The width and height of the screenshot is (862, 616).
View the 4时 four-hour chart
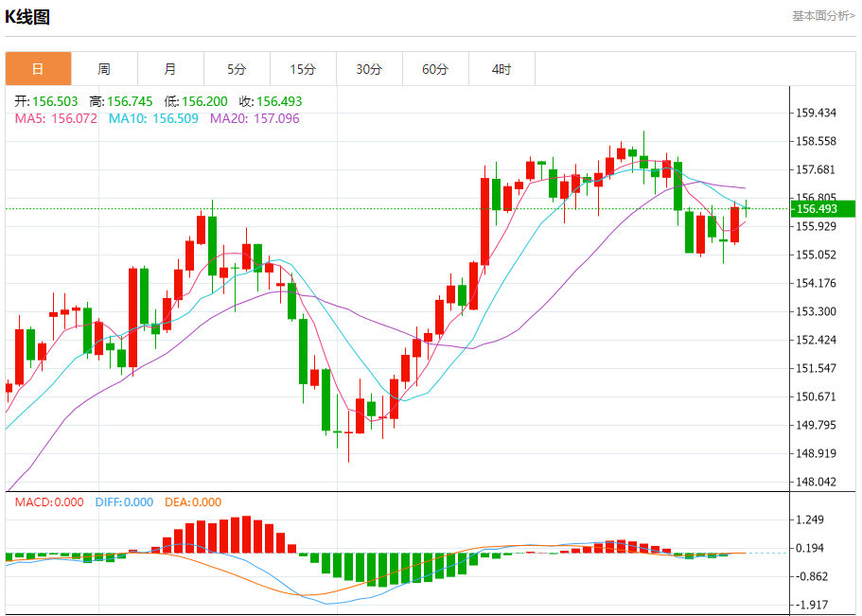501,69
